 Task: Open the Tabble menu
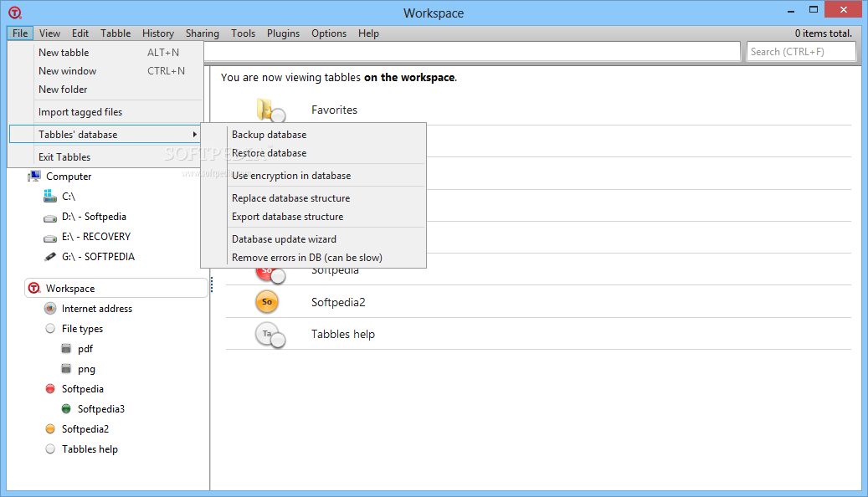[116, 33]
